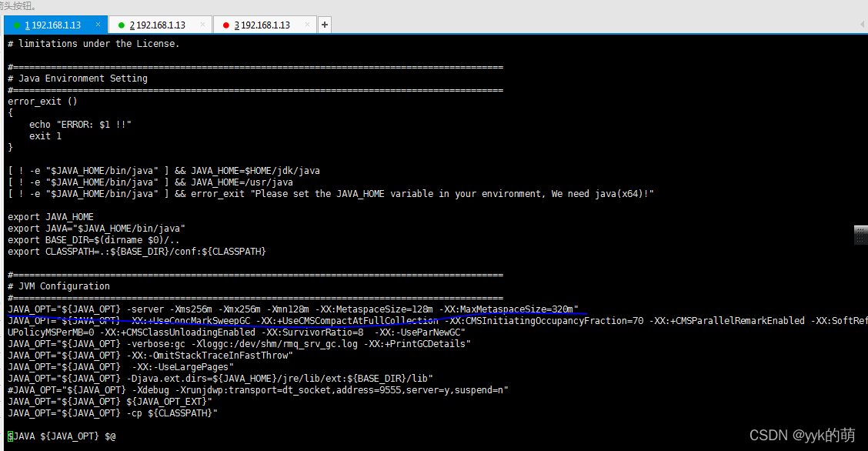This screenshot has height=451, width=868.
Task: Click the 'export BASE_DIR=$(dirname $0)/..' line
Action: (x=94, y=240)
